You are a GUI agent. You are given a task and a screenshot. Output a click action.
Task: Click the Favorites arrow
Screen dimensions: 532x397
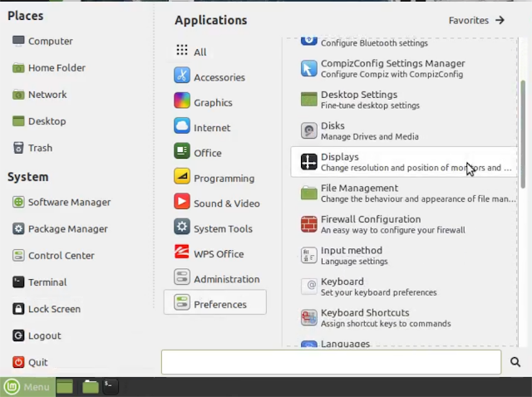[x=500, y=21]
